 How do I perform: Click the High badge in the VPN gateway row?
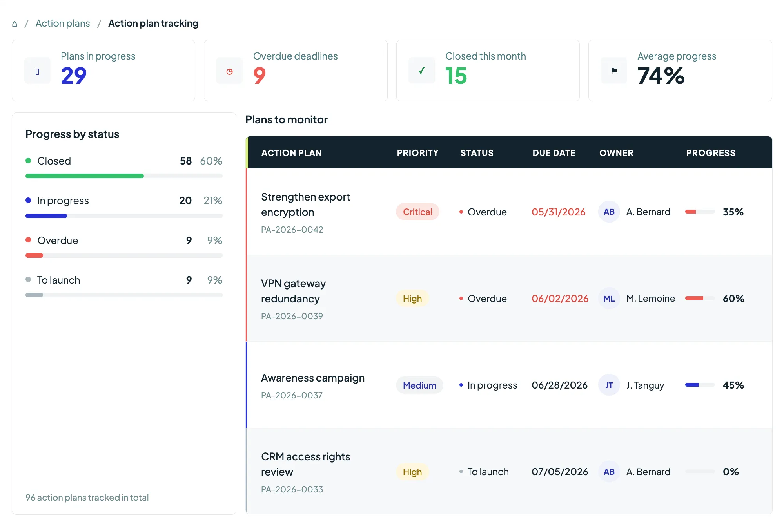[412, 299]
